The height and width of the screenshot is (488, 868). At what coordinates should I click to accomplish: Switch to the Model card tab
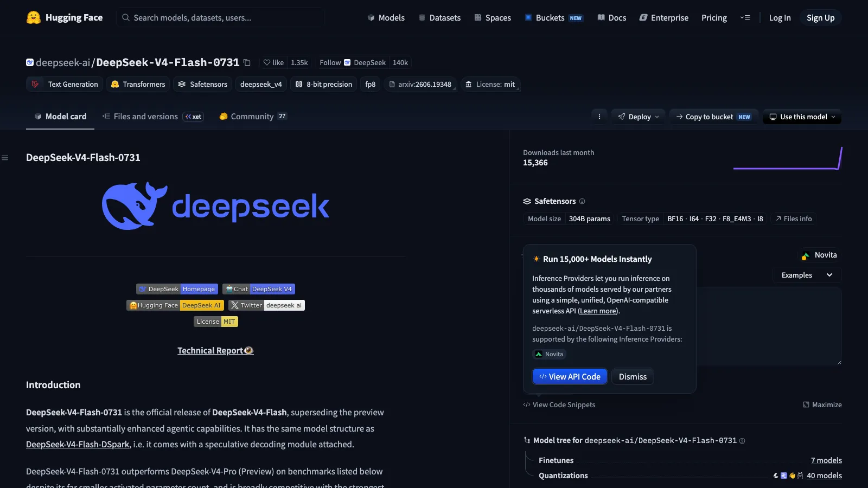pos(60,117)
